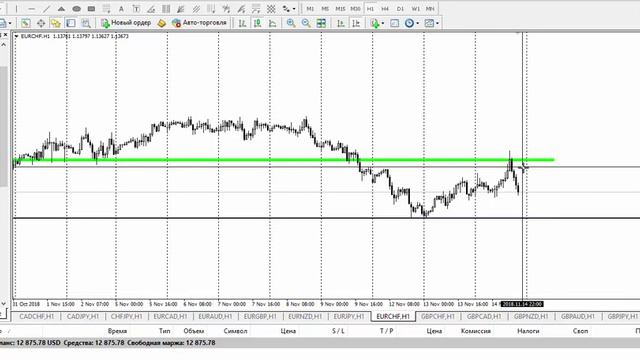The image size is (640, 360).
Task: Select the green horizontal line on chart
Action: pyautogui.click(x=284, y=160)
